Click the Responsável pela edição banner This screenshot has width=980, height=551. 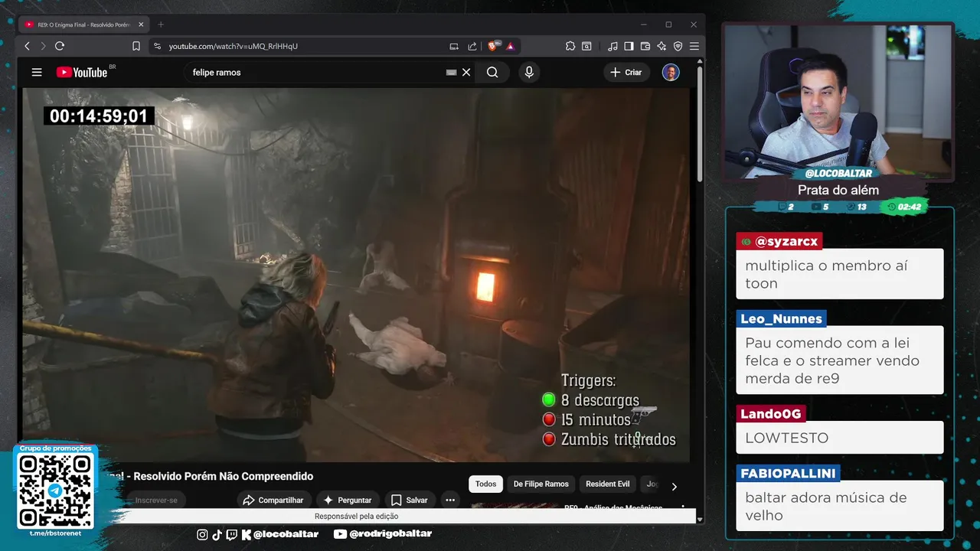(357, 516)
